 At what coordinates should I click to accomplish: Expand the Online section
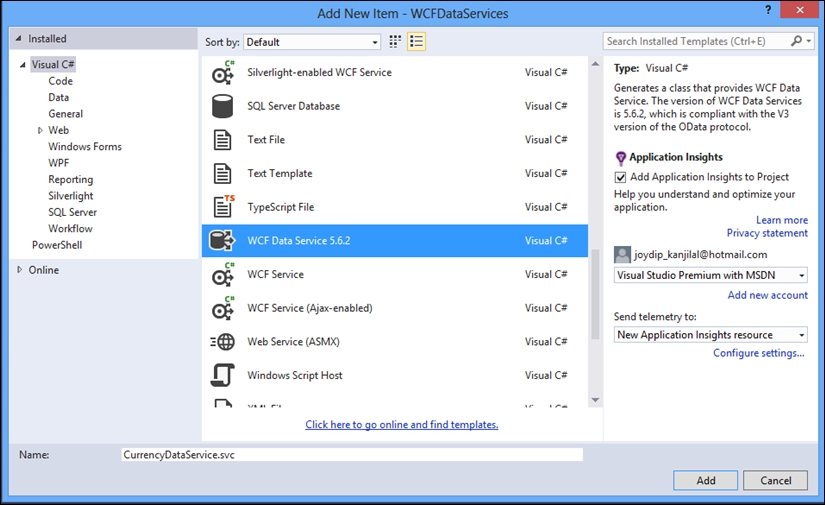pyautogui.click(x=19, y=270)
